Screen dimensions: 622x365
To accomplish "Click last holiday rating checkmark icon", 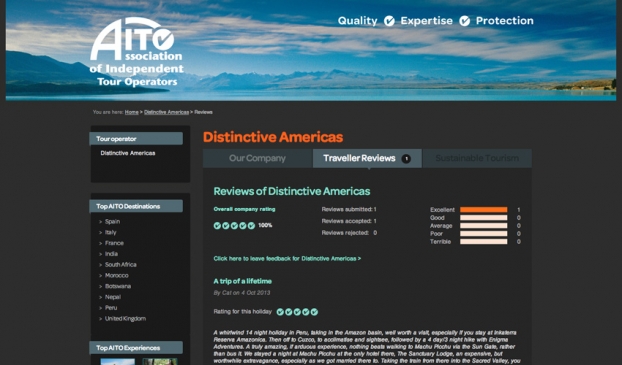I will [x=314, y=312].
